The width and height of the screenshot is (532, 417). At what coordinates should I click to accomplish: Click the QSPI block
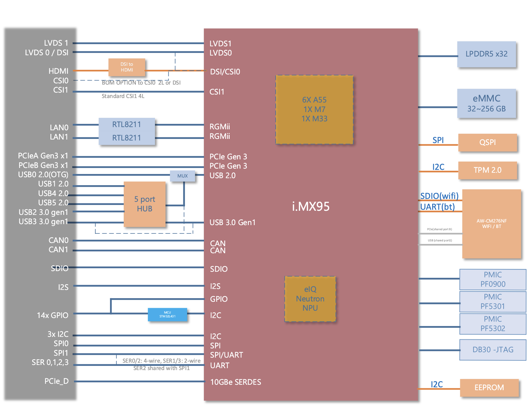[487, 142]
